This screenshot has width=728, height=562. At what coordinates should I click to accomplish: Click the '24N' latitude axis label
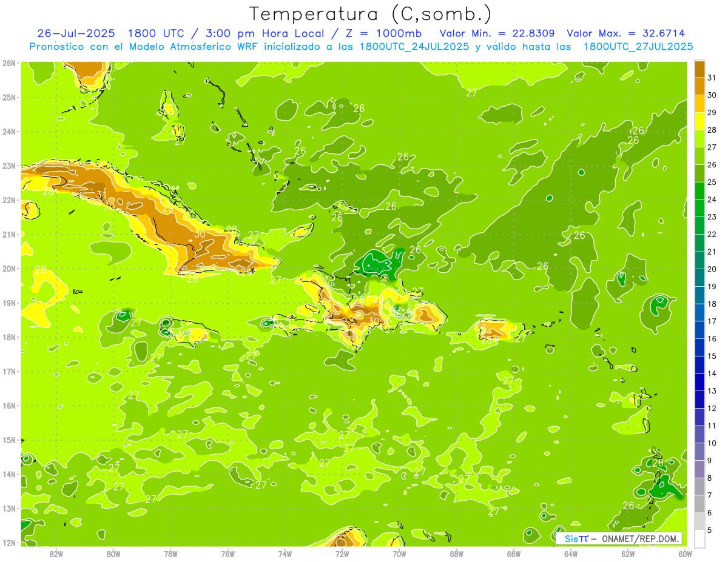(x=8, y=132)
